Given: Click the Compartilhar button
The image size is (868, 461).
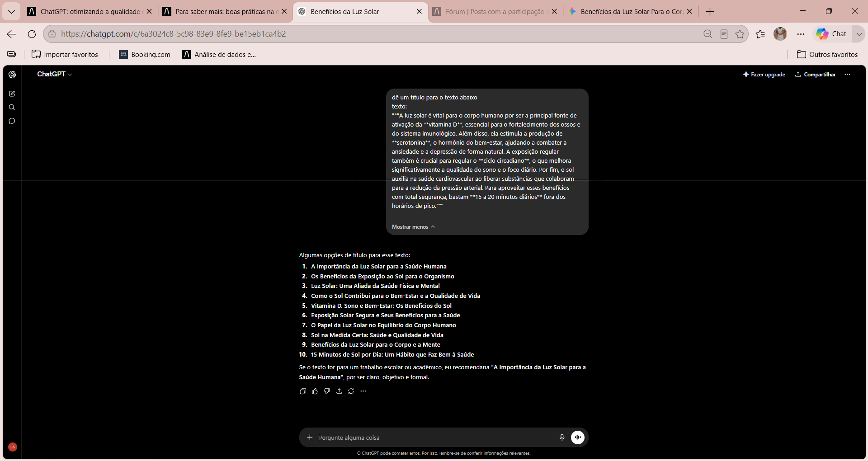Looking at the screenshot, I should click(x=816, y=75).
